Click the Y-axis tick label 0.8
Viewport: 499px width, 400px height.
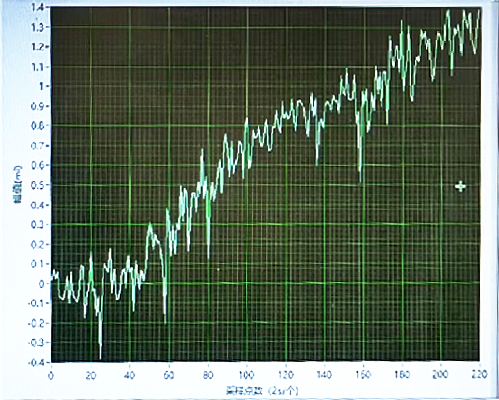click(x=38, y=126)
